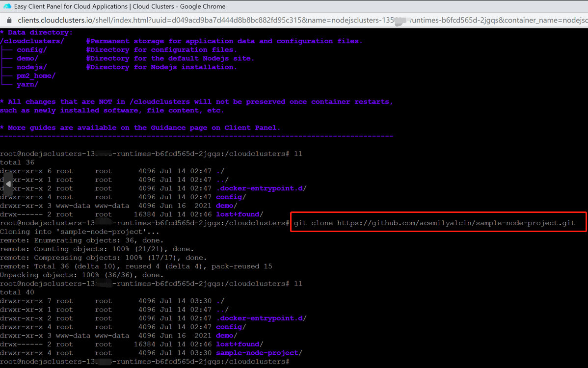588x368 pixels.
Task: Collapse the shell sidebar with the left arrow toggle
Action: tap(8, 184)
